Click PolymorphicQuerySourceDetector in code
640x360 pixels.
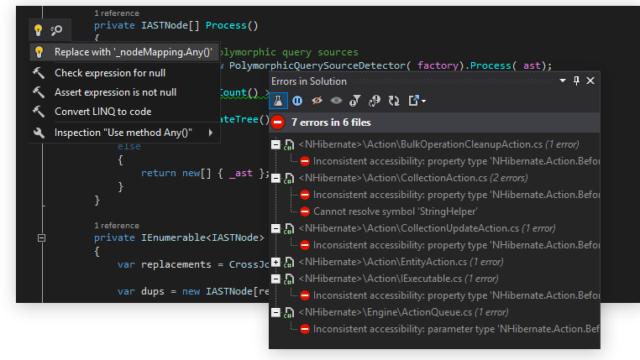317,65
